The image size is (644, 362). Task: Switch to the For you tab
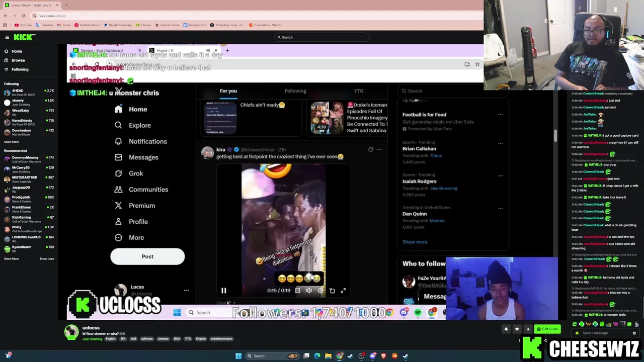228,91
